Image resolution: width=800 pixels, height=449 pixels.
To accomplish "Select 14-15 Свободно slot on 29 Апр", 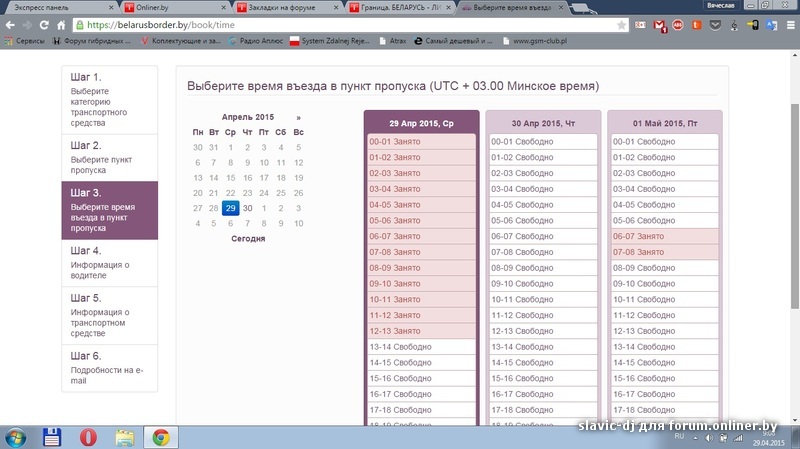I will click(421, 363).
